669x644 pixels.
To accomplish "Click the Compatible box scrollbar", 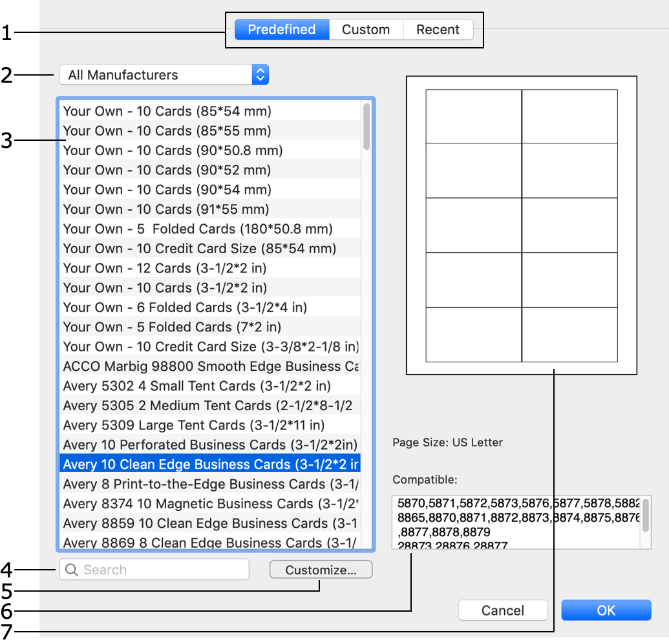I will [646, 516].
